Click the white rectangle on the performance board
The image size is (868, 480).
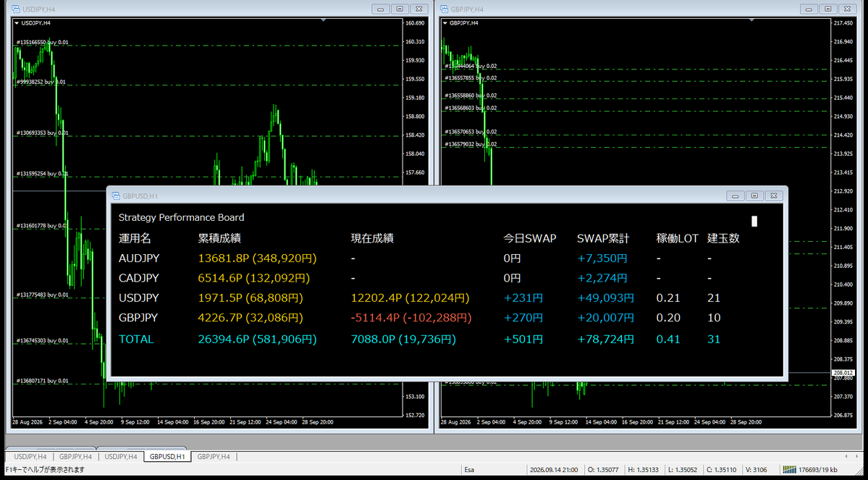754,222
